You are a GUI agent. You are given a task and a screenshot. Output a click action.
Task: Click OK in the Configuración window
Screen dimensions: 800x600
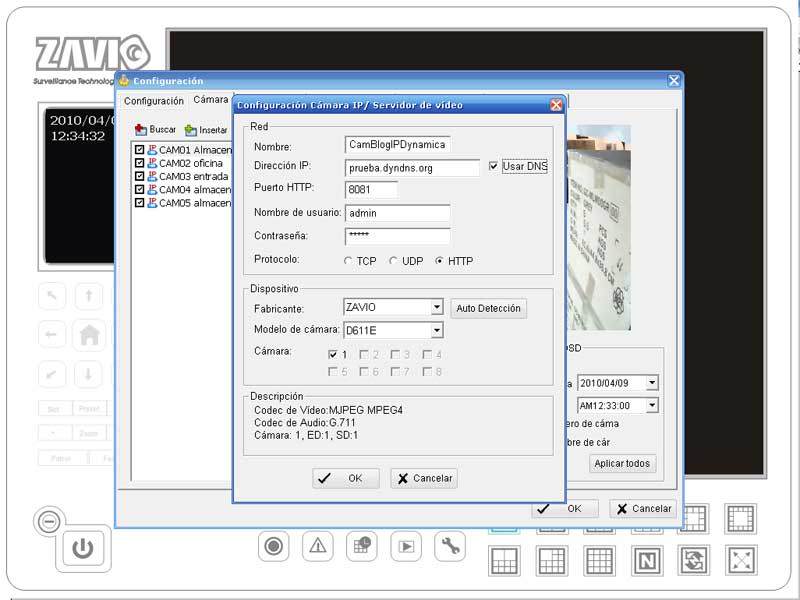(x=565, y=509)
